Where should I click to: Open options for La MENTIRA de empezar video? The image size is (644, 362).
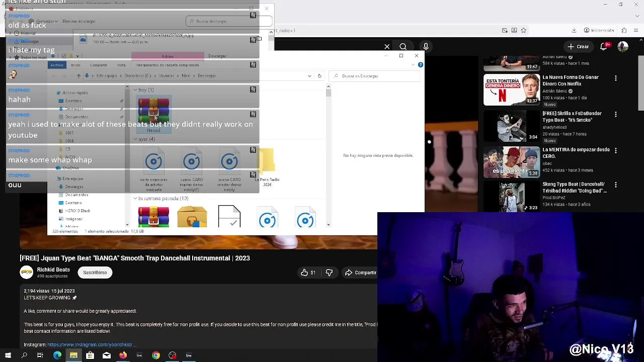(616, 151)
